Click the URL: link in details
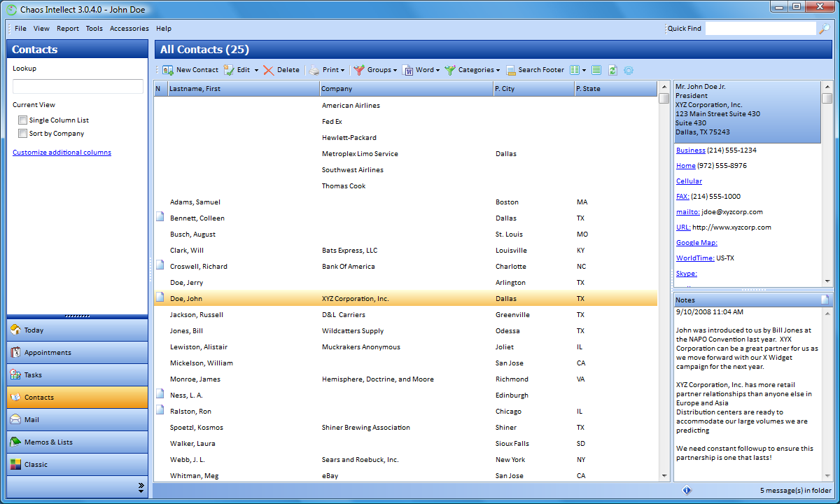The image size is (840, 504). tap(683, 227)
